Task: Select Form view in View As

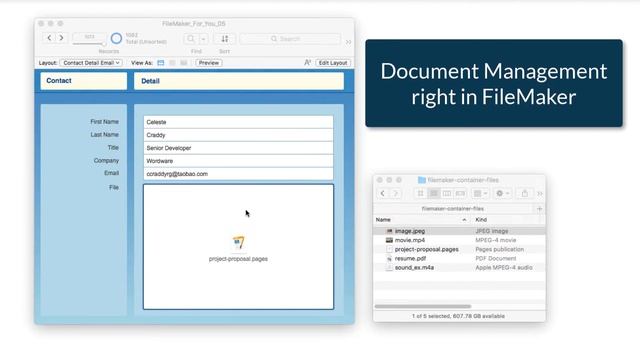Action: coord(161,63)
